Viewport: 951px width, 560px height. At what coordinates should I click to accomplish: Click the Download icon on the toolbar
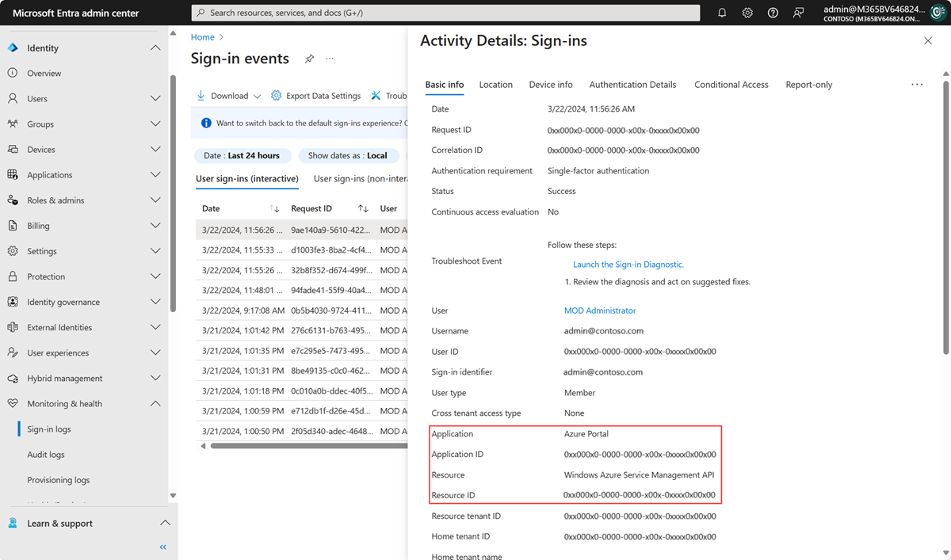pos(201,95)
